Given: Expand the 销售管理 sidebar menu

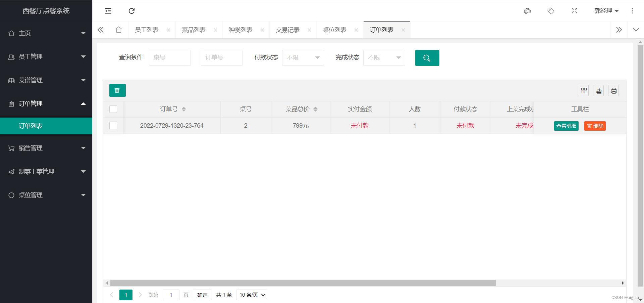Looking at the screenshot, I should pyautogui.click(x=46, y=148).
